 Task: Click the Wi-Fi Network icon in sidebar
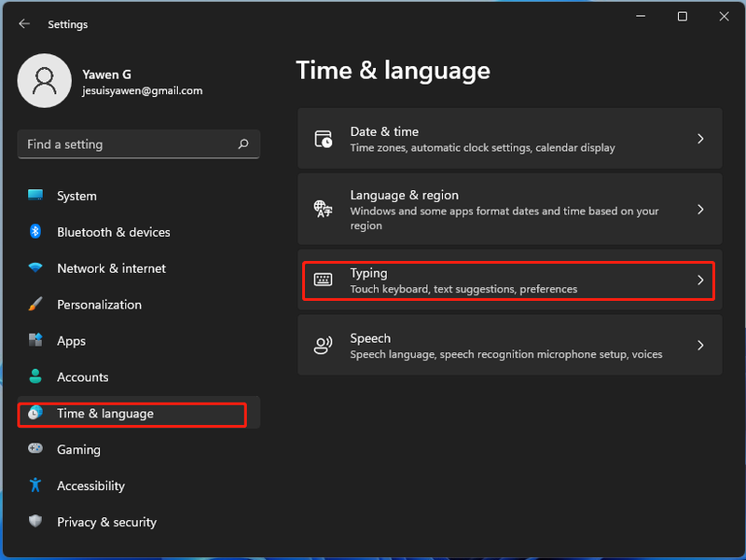point(35,267)
